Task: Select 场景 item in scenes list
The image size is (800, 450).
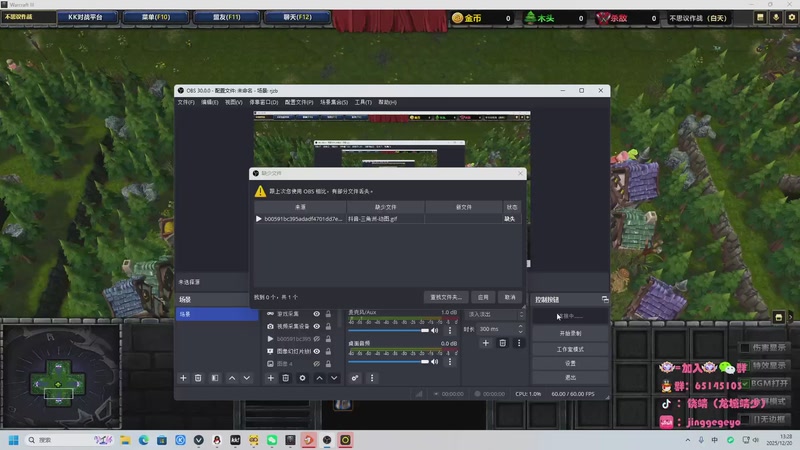Action: [x=217, y=314]
